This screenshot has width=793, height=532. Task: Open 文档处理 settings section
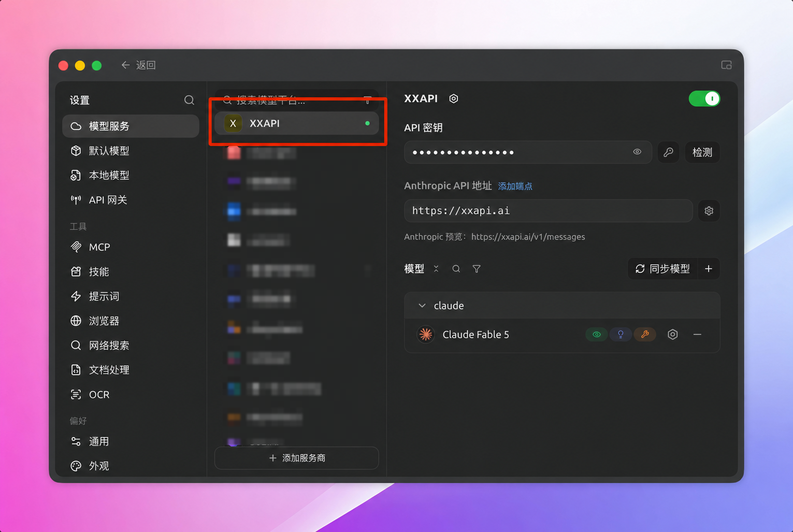[131, 370]
